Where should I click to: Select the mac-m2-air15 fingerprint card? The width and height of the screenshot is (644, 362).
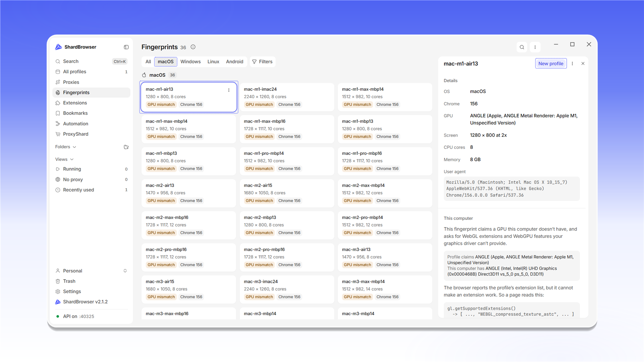(287, 193)
